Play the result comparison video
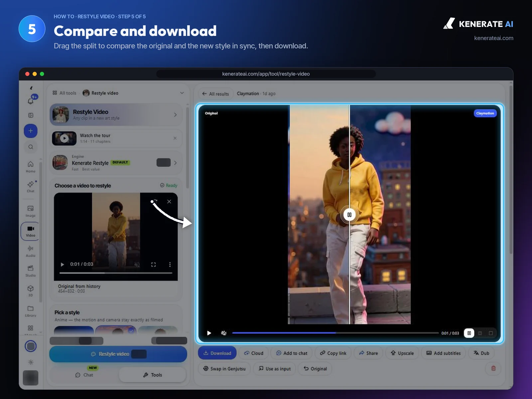Image resolution: width=532 pixels, height=399 pixels. [209, 333]
